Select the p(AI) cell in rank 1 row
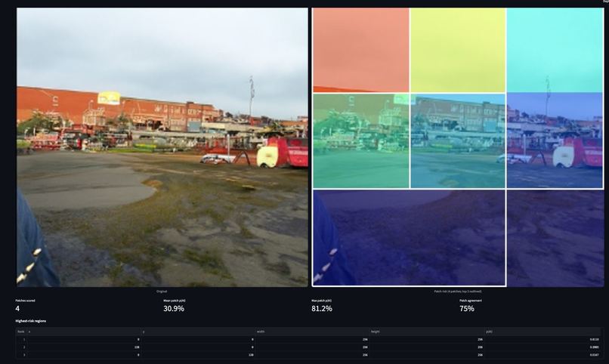 coord(542,340)
